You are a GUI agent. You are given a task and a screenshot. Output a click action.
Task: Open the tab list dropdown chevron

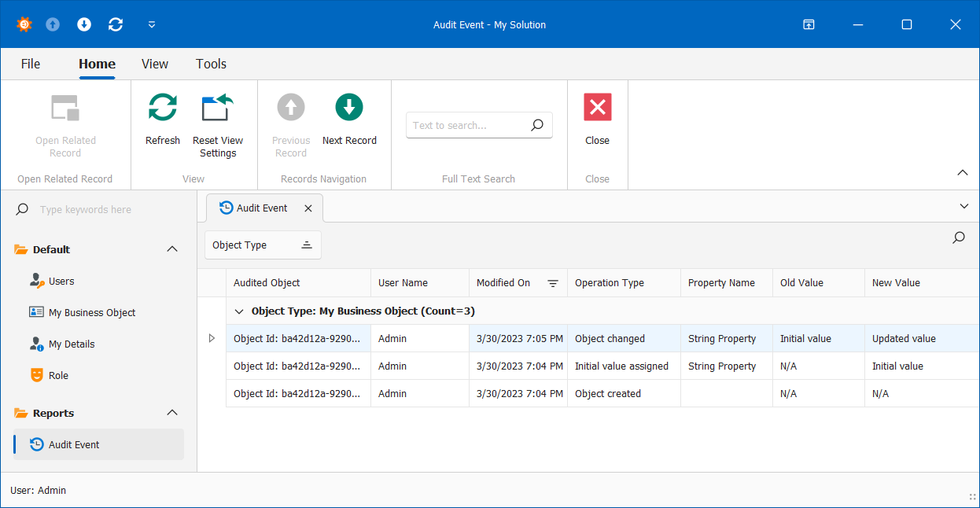coord(964,206)
